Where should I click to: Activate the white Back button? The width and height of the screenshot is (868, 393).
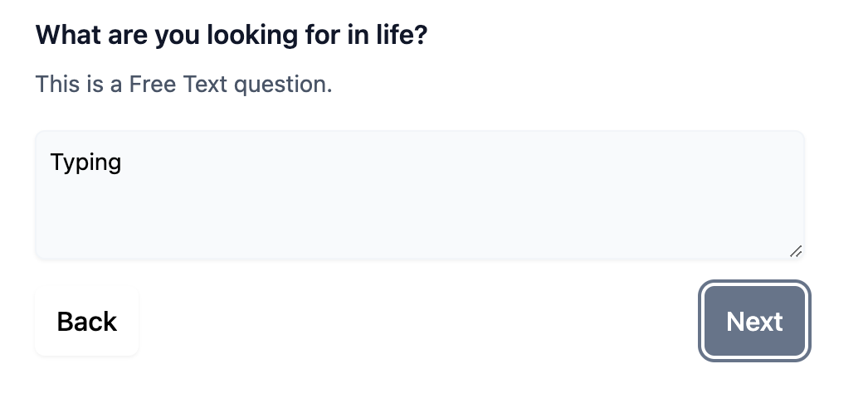87,321
